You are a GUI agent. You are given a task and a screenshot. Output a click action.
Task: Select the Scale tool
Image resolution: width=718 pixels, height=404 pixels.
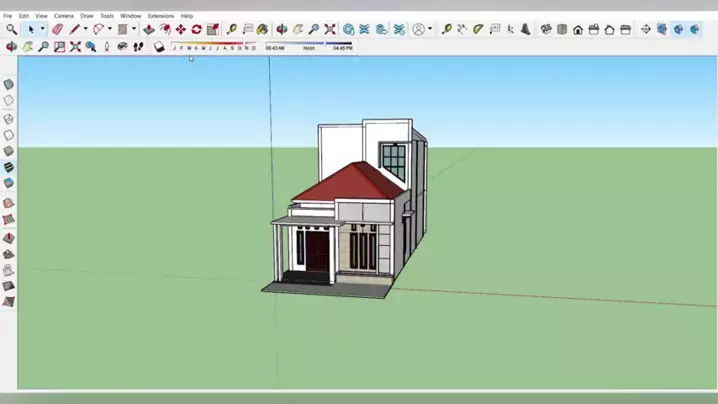pos(212,30)
